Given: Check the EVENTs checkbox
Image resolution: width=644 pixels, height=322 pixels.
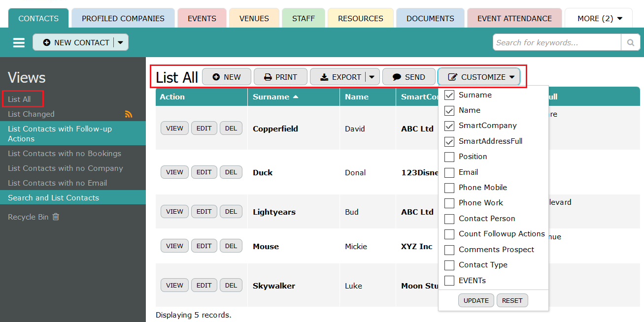Looking at the screenshot, I should click(449, 281).
